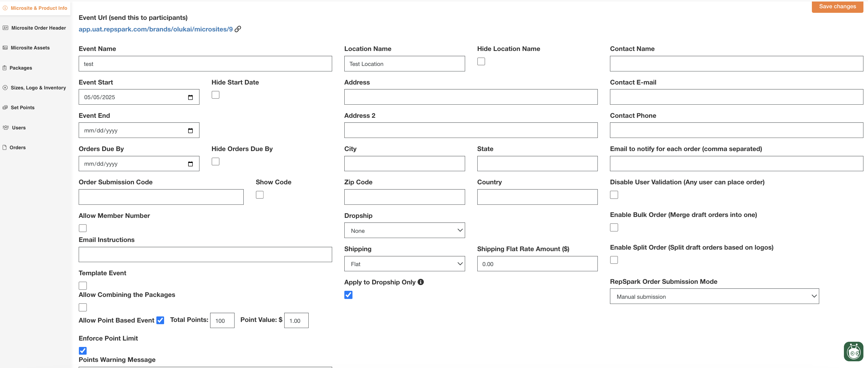
Task: Click the Zip Code input field
Action: point(404,197)
